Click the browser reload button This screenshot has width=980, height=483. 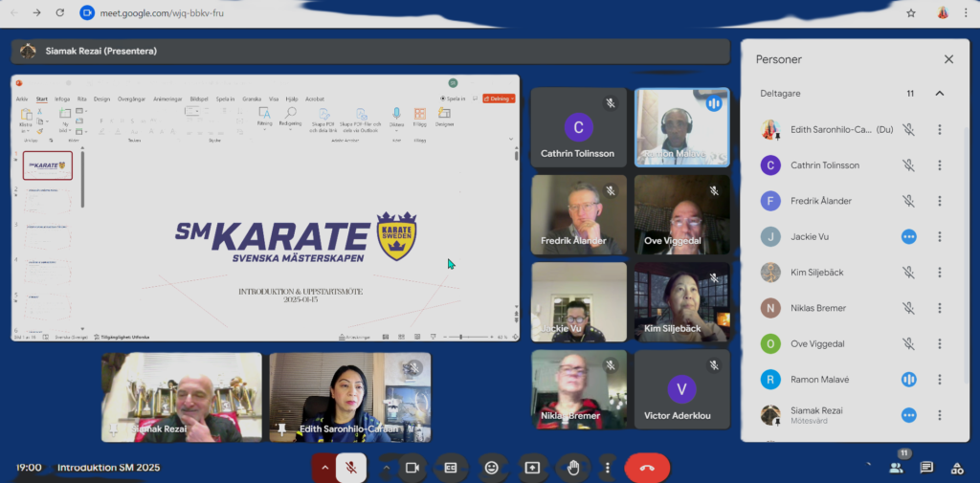click(60, 12)
